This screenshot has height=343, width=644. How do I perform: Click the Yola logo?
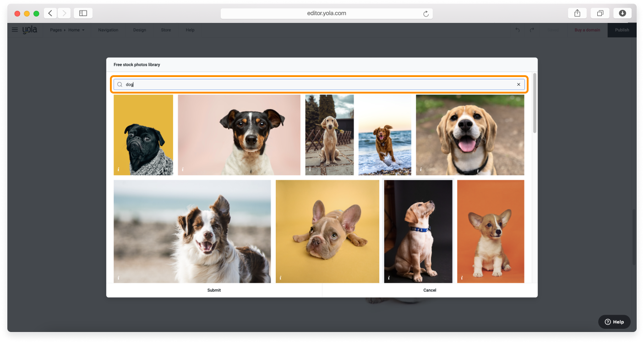coord(29,29)
